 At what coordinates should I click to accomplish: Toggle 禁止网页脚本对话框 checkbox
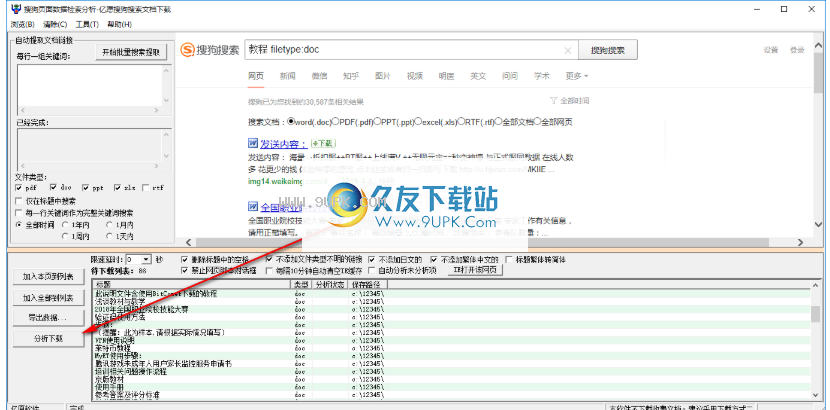coord(185,270)
